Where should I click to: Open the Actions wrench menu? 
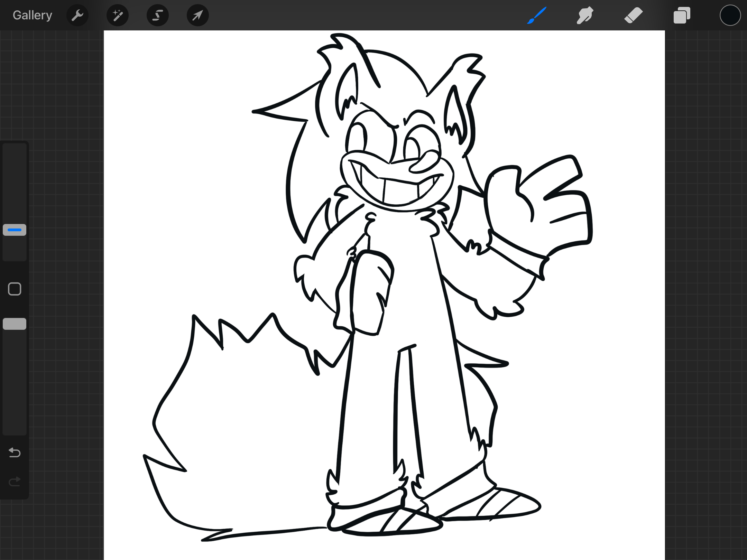tap(77, 15)
